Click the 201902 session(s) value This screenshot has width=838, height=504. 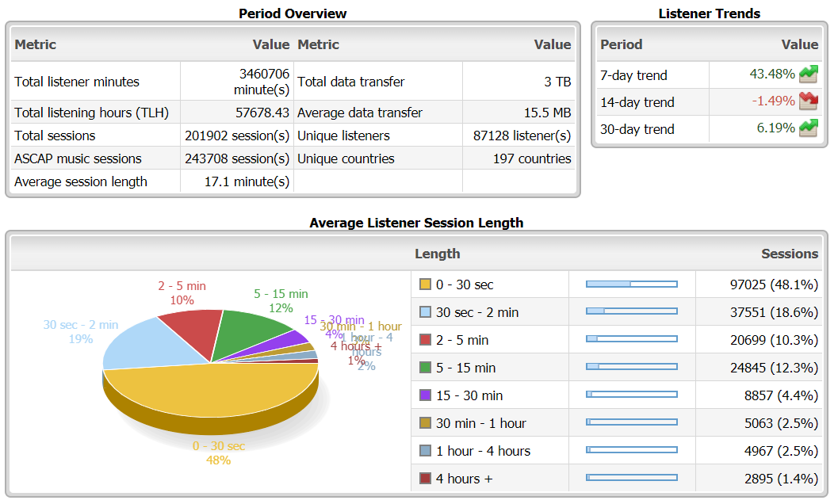(237, 136)
